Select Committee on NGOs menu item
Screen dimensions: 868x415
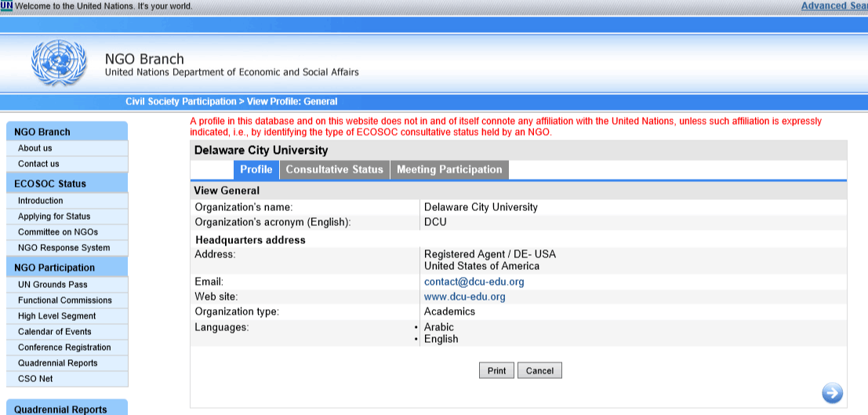(58, 232)
